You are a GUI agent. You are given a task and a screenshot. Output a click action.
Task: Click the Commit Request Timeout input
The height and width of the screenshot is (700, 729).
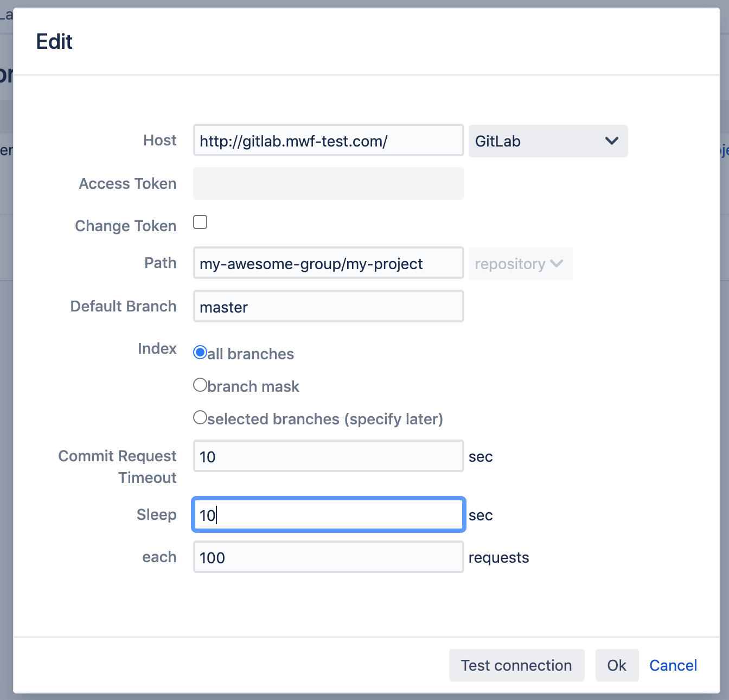coord(328,456)
